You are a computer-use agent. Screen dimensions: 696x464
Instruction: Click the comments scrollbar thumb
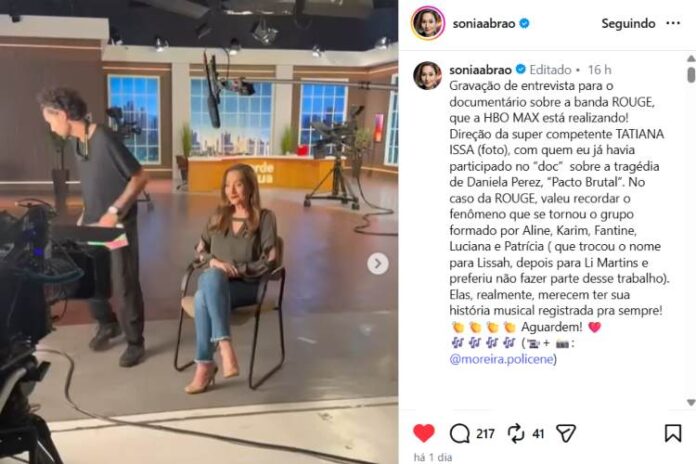click(x=691, y=75)
